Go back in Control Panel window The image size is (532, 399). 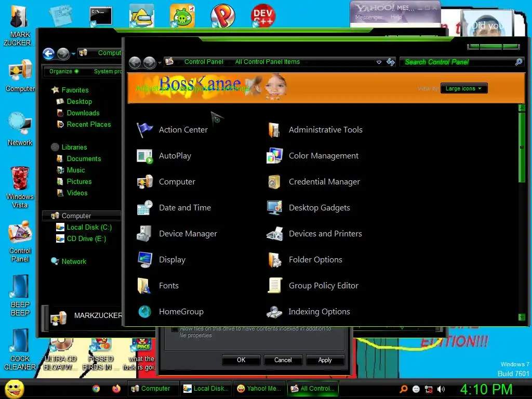pyautogui.click(x=135, y=63)
